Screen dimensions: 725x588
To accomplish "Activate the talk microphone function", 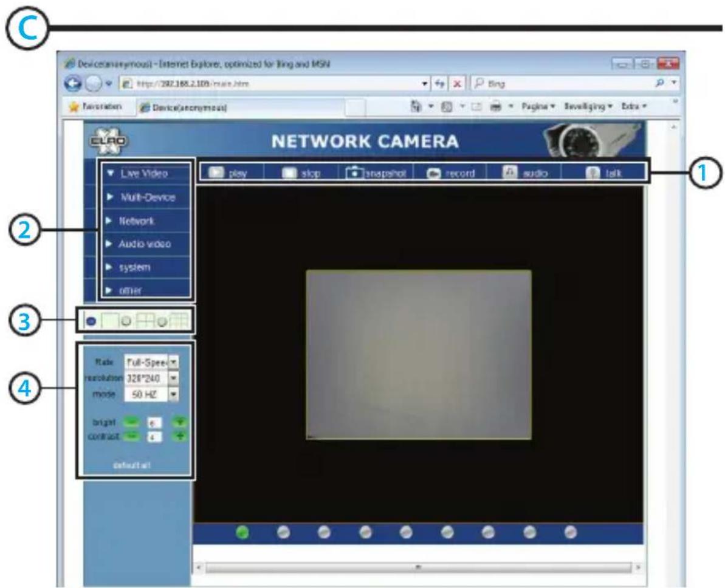I will point(603,173).
